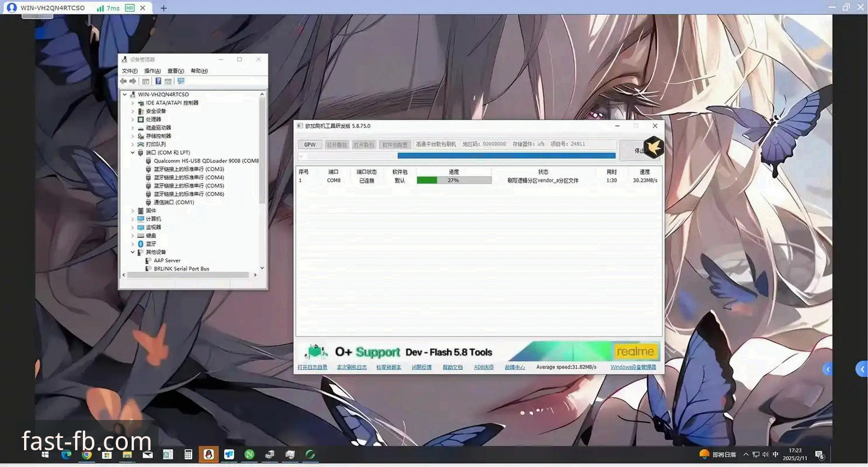Expand the 存储控制器 tree node

[133, 136]
